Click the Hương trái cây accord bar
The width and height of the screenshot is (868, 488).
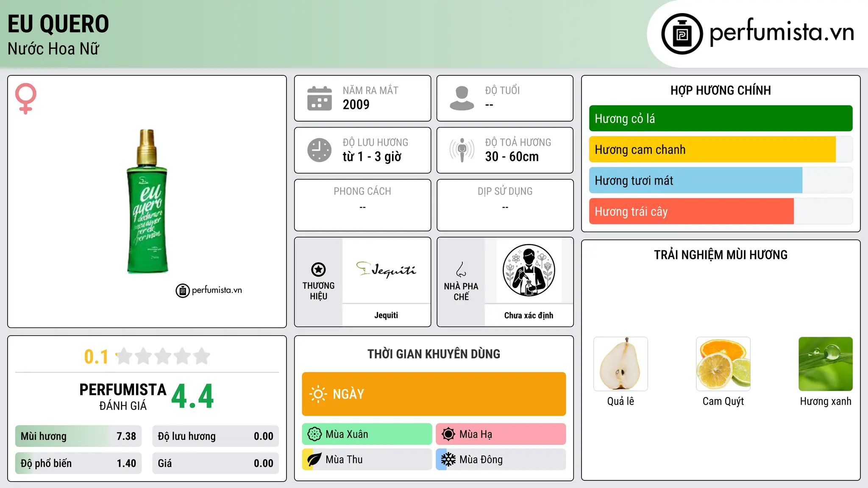click(721, 211)
